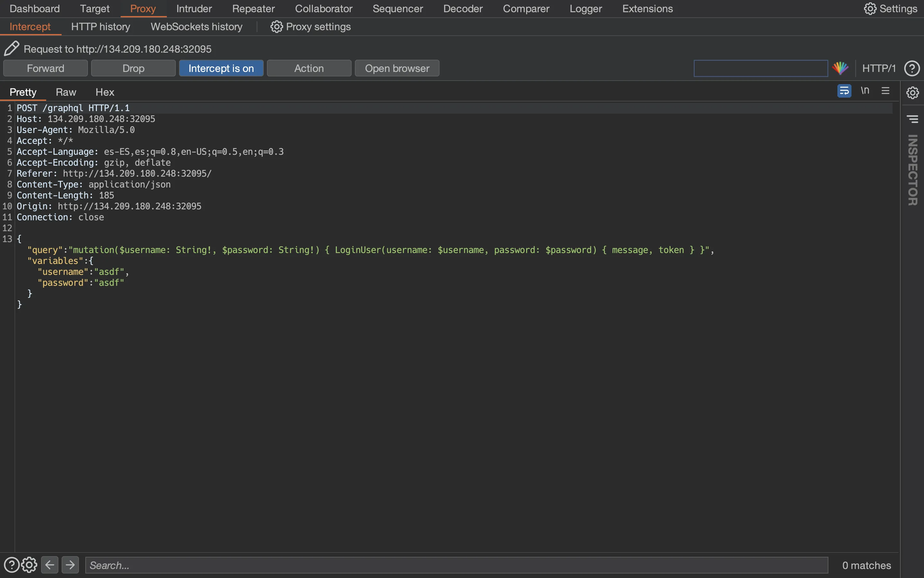
Task: Open the Action menu
Action: click(x=309, y=68)
